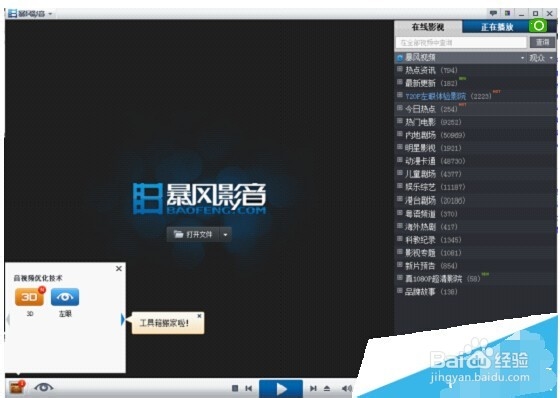The height and width of the screenshot is (398, 560).
Task: Open the 观众 dropdown
Action: [541, 58]
